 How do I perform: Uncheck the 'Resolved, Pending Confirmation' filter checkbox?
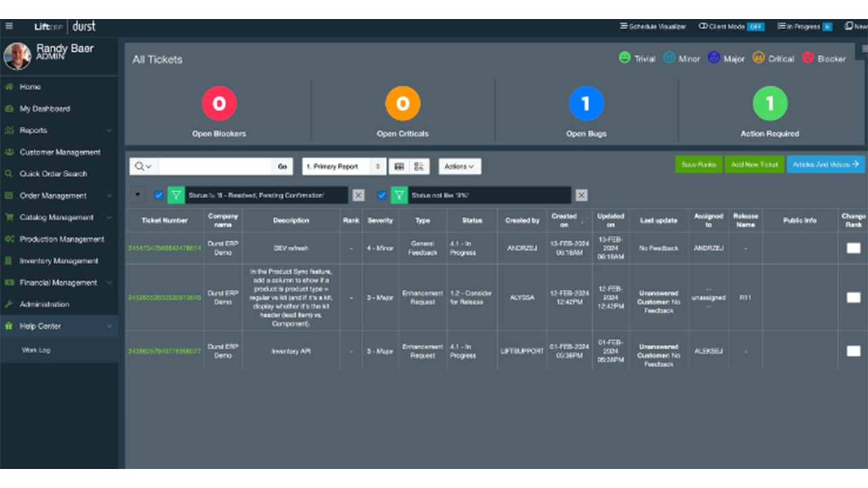[159, 195]
